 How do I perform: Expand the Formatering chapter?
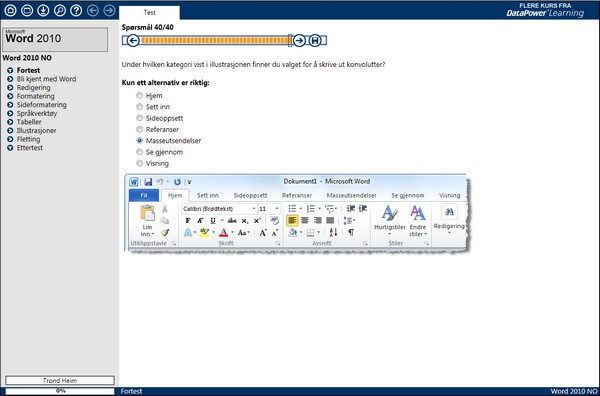click(10, 96)
